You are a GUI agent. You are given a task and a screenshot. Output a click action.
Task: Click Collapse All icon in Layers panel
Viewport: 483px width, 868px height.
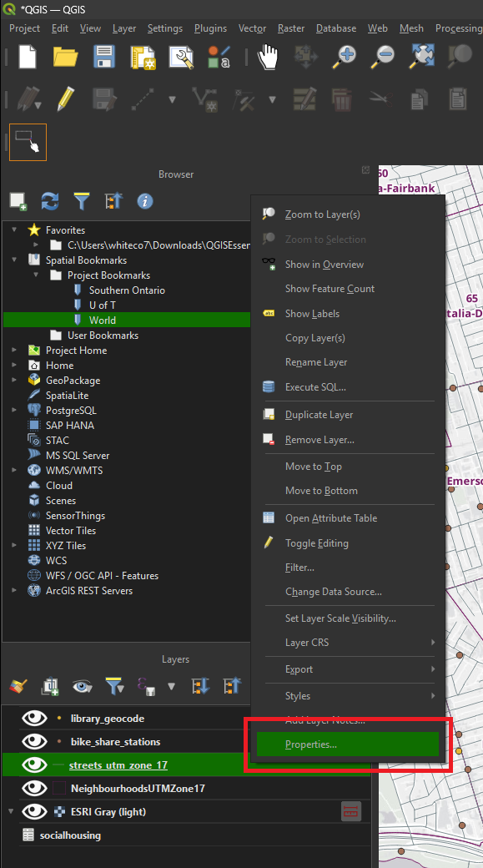(232, 686)
